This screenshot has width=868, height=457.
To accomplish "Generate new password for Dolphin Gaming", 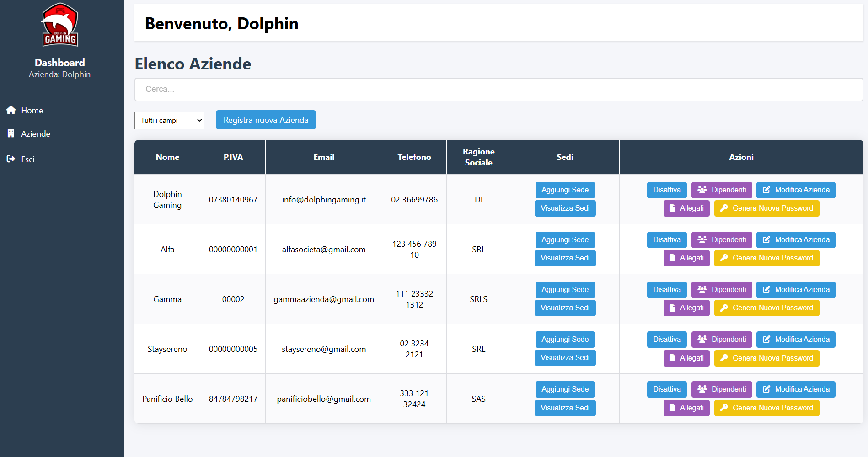I will click(766, 208).
